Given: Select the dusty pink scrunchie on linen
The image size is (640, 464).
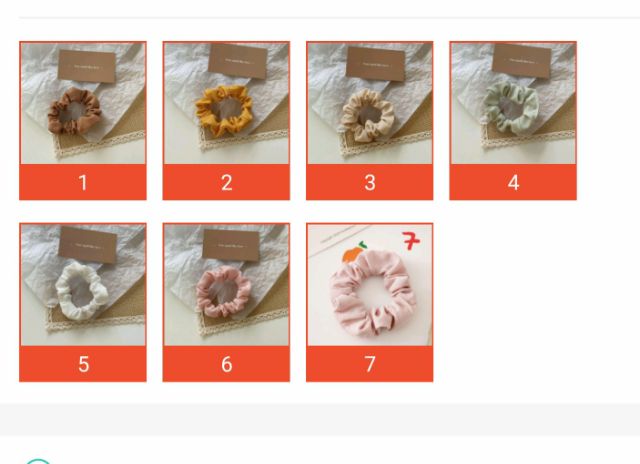Looking at the screenshot, I should [x=226, y=285].
